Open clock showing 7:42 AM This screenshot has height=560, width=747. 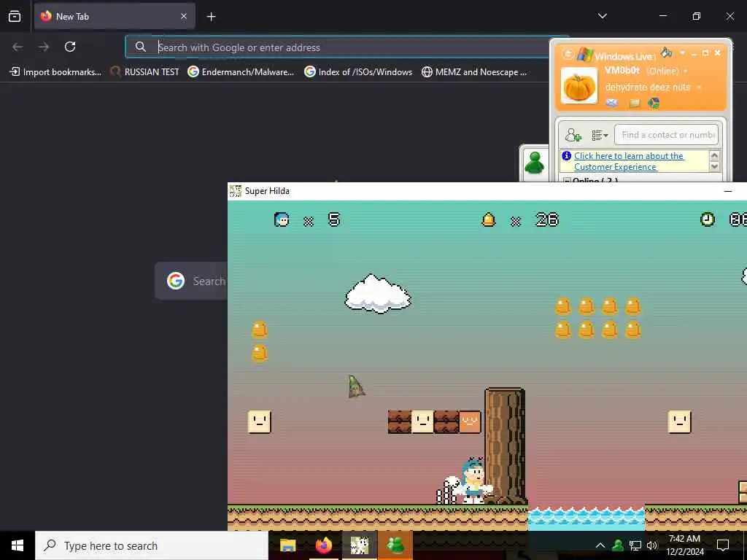(684, 545)
